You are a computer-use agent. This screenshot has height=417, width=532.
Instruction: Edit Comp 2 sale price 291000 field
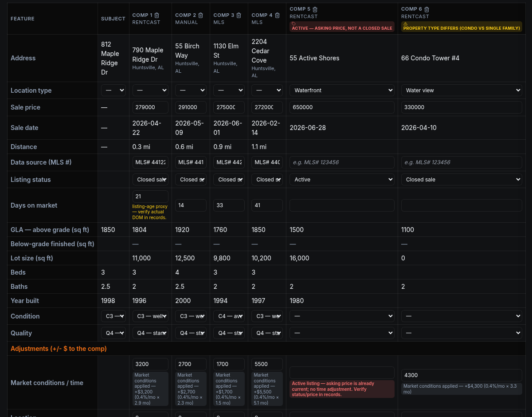(x=191, y=107)
